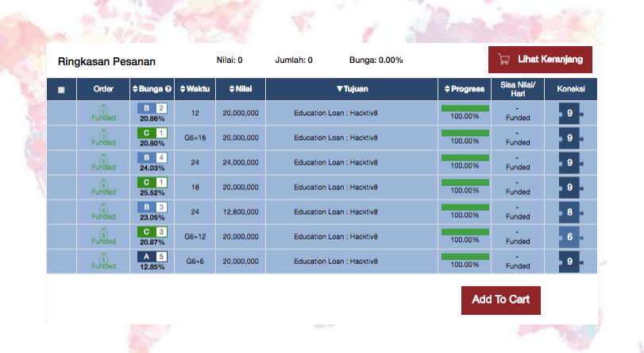Click the A5 grade badge at 12.85%

click(152, 257)
